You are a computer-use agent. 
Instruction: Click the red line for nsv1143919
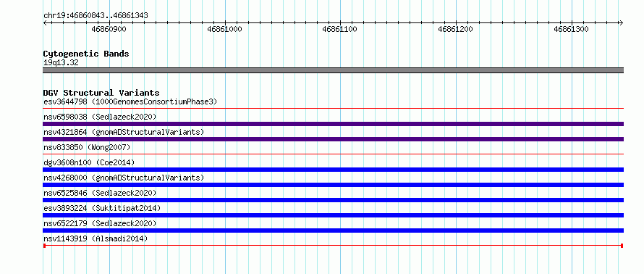(x=334, y=246)
